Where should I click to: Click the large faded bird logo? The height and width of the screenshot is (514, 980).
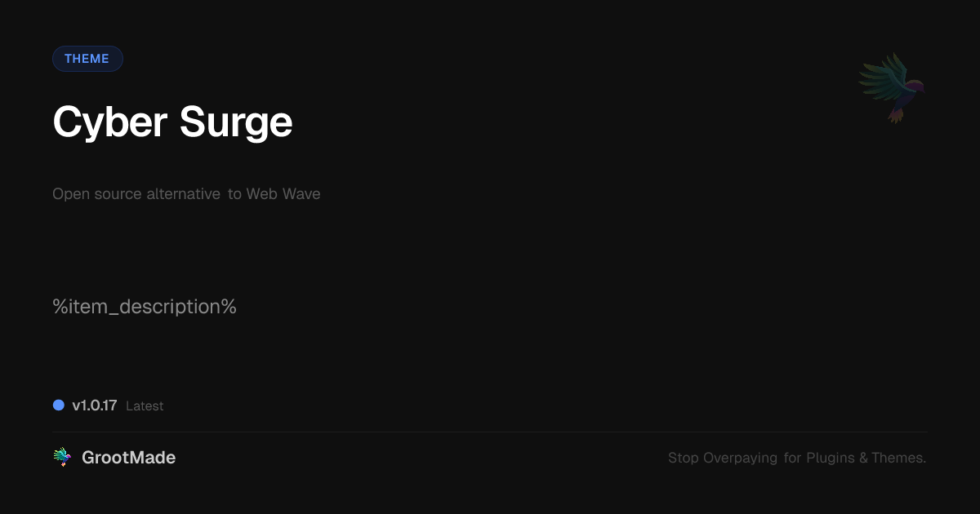click(x=892, y=88)
